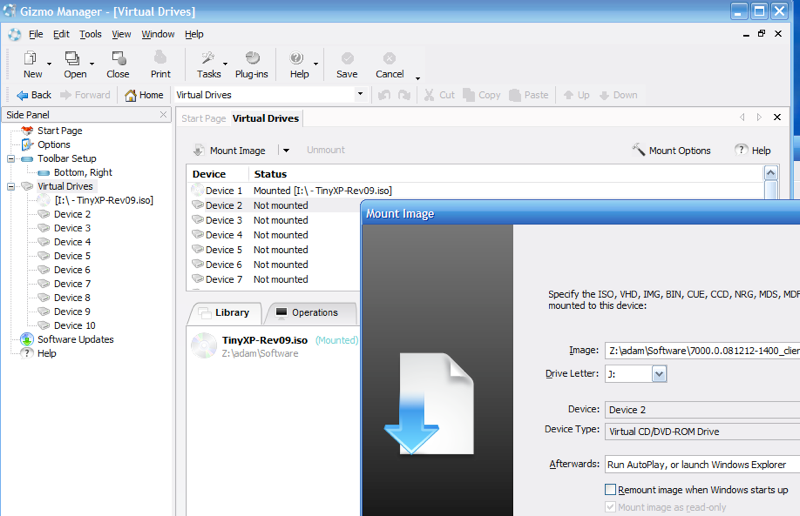Enable Remount image when Windows starts up
This screenshot has width=800, height=516.
click(x=611, y=490)
